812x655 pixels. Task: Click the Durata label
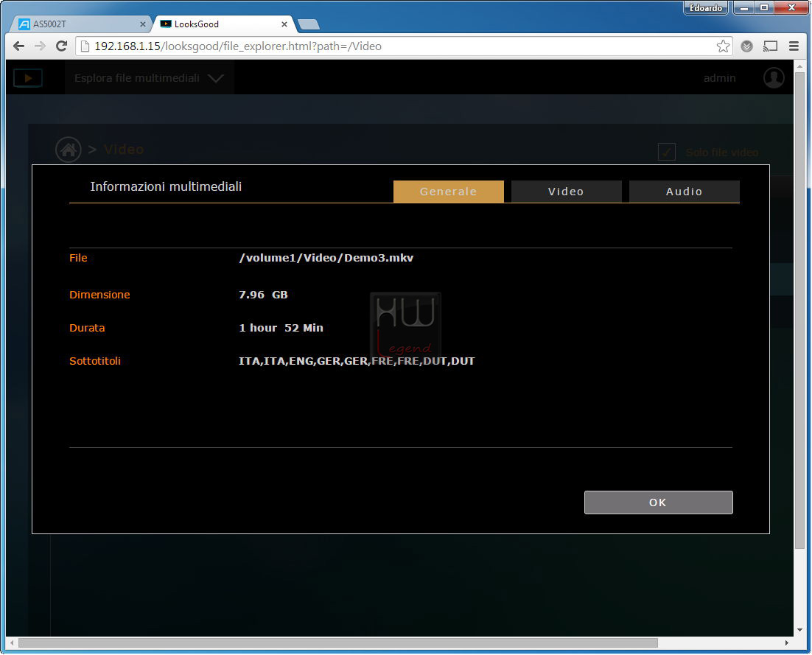click(x=87, y=328)
